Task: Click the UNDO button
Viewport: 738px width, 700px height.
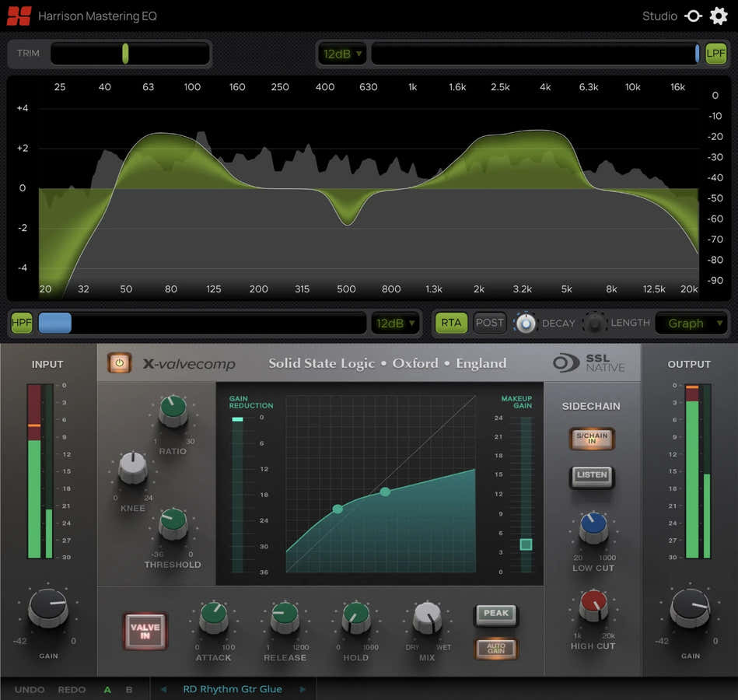Action: pyautogui.click(x=30, y=690)
